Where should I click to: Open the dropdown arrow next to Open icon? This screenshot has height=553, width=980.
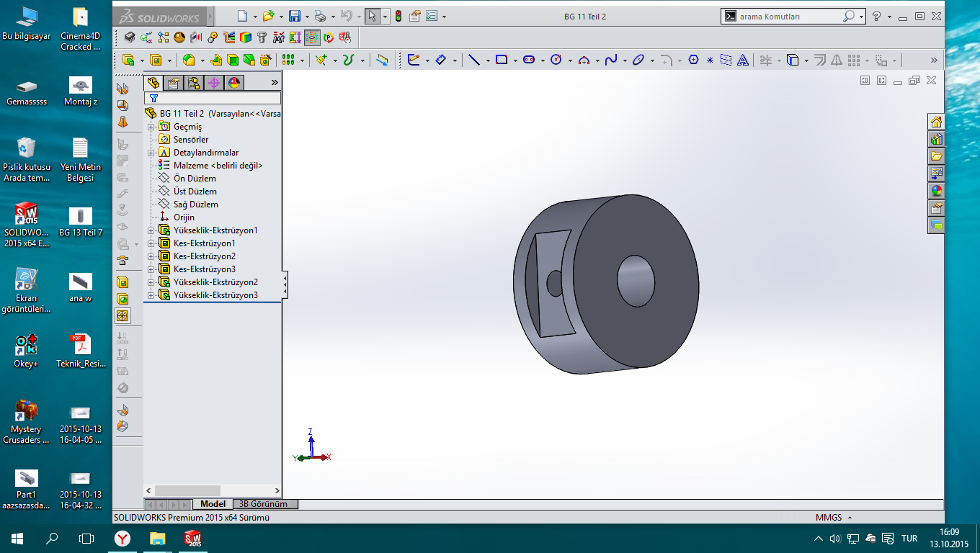[280, 17]
